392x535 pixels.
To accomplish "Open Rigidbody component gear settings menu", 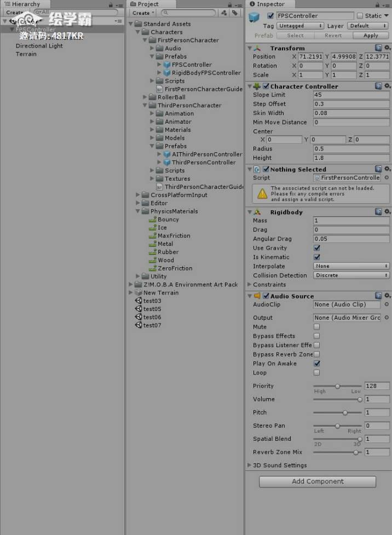I will 387,212.
